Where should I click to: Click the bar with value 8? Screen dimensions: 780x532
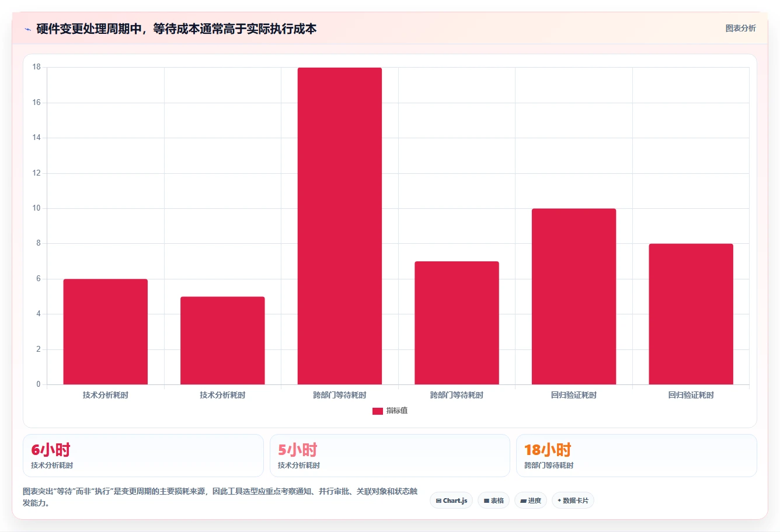pyautogui.click(x=691, y=314)
